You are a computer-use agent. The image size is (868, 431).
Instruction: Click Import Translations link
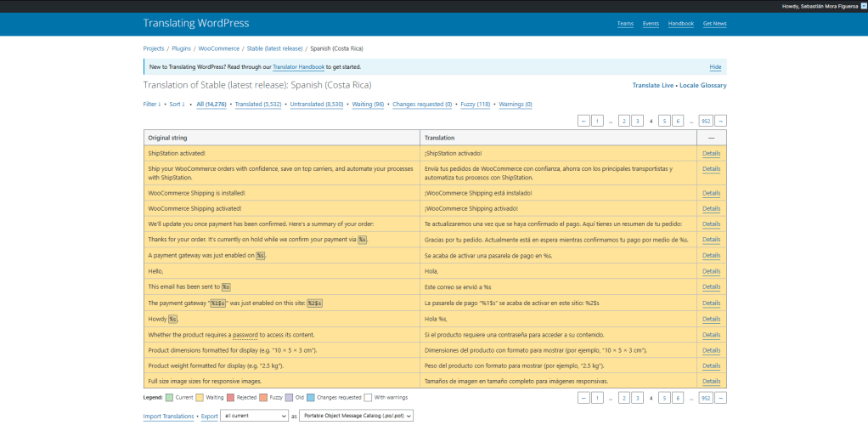point(168,417)
